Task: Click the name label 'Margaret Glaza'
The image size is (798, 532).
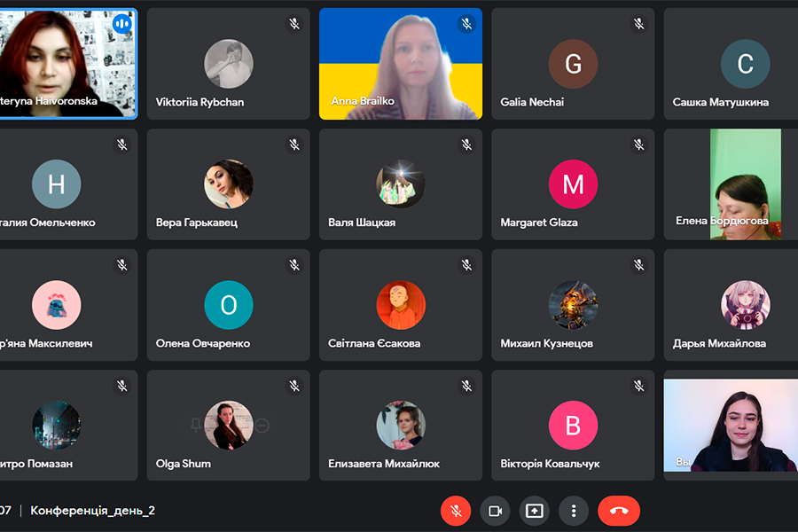Action: tap(539, 223)
